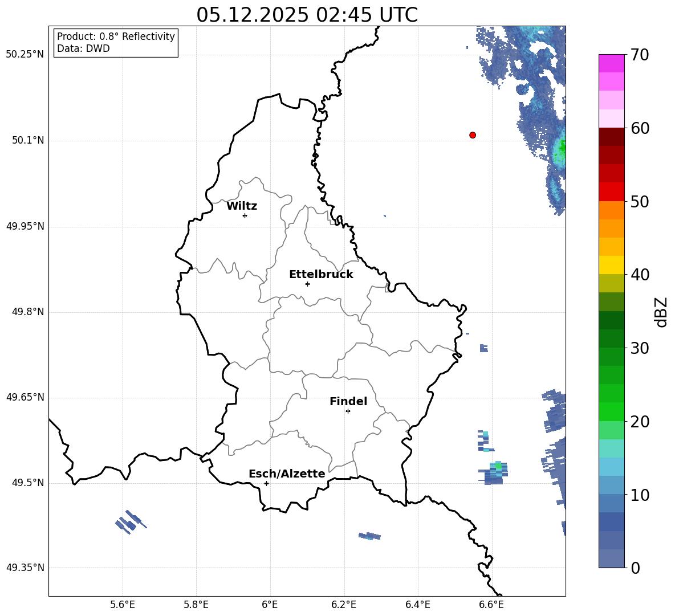
Task: Click the colorbar value 70
Action: pos(640,55)
